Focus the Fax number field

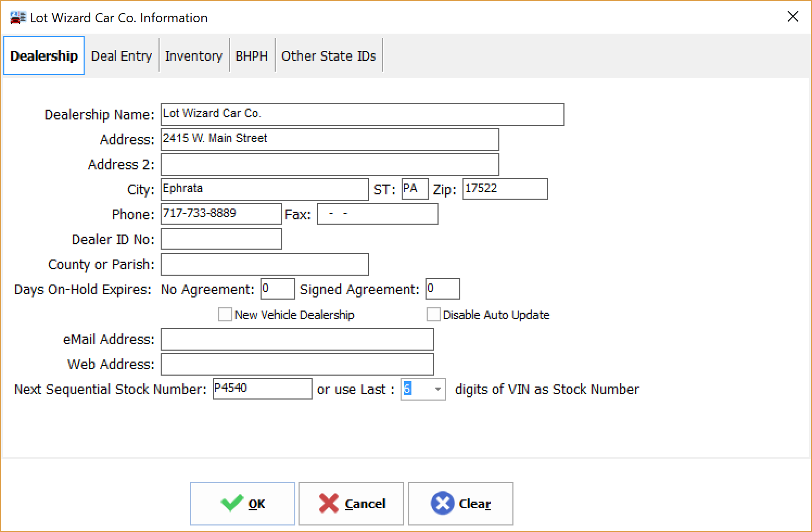click(377, 214)
